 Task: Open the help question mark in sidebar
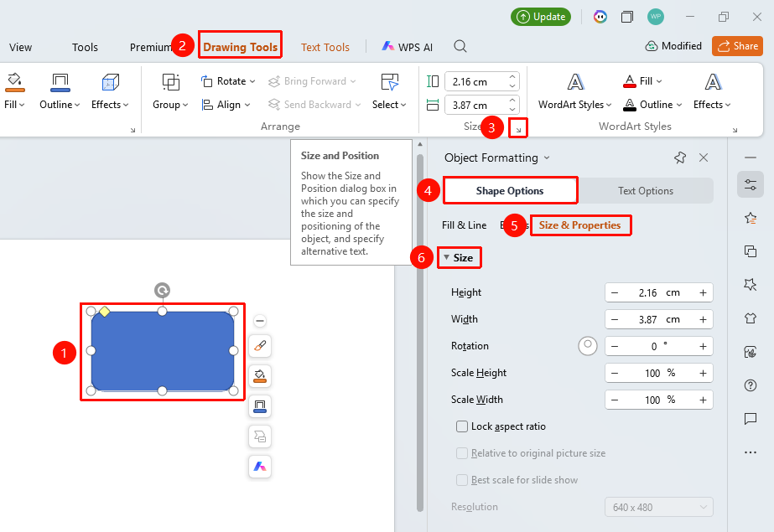pos(751,385)
